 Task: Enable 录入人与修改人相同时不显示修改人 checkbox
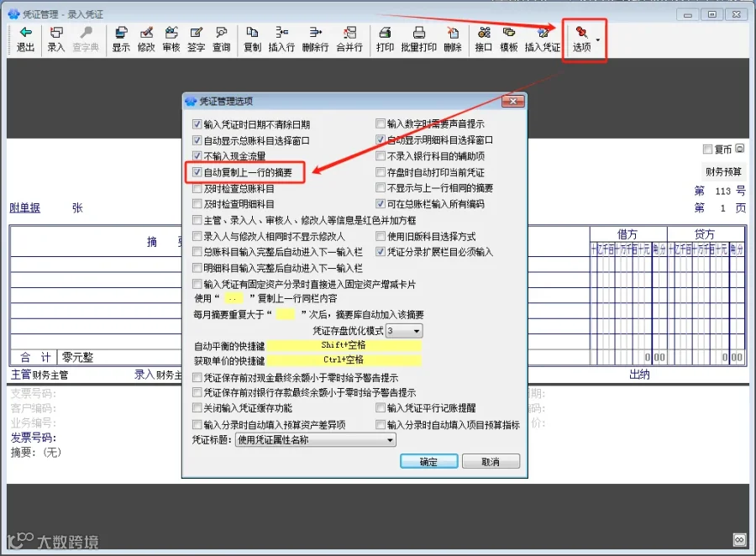click(x=197, y=236)
